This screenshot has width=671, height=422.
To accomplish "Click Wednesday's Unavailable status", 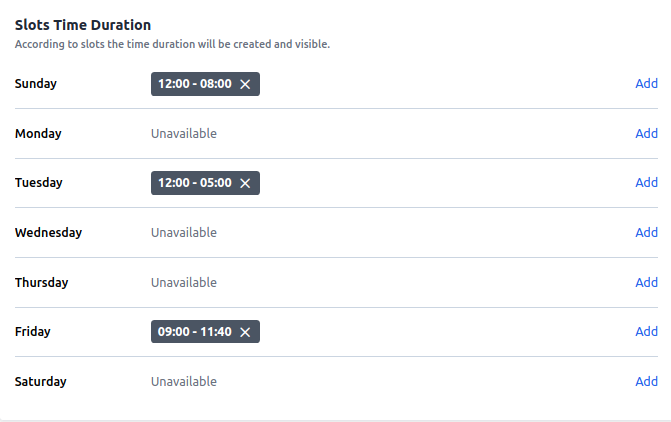I will click(x=184, y=233).
